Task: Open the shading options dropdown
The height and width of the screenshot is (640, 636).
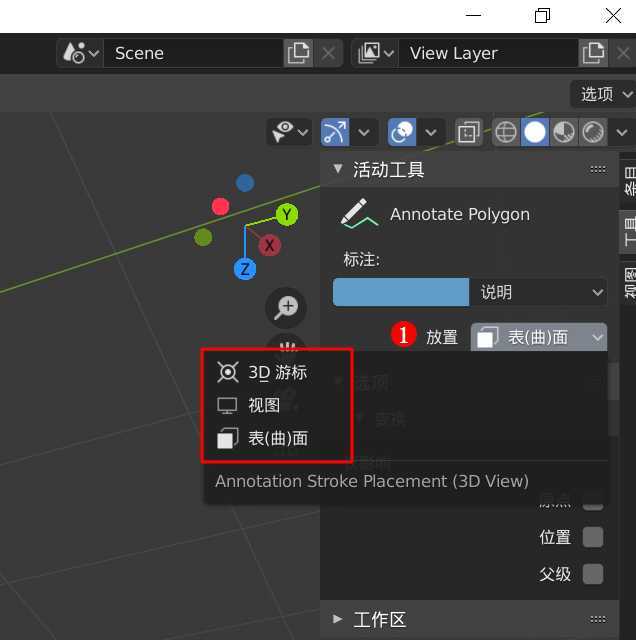Action: pos(622,132)
